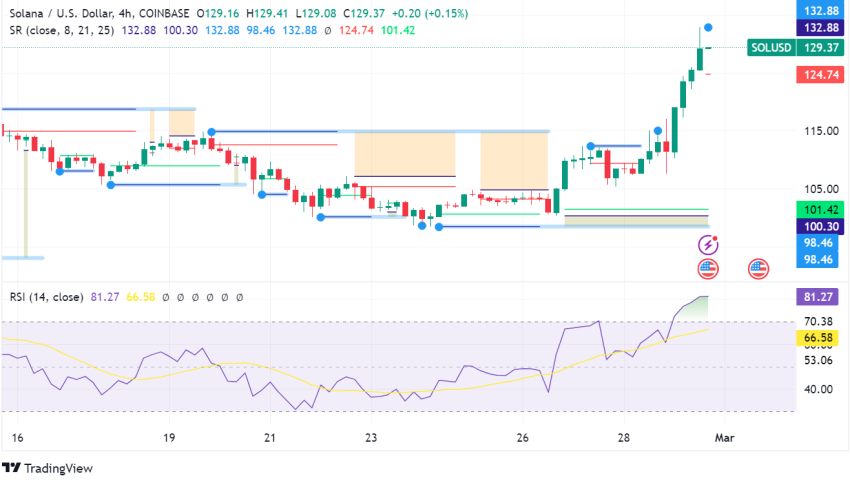
Task: Click the 70.38 RSI axis value
Action: tap(818, 322)
